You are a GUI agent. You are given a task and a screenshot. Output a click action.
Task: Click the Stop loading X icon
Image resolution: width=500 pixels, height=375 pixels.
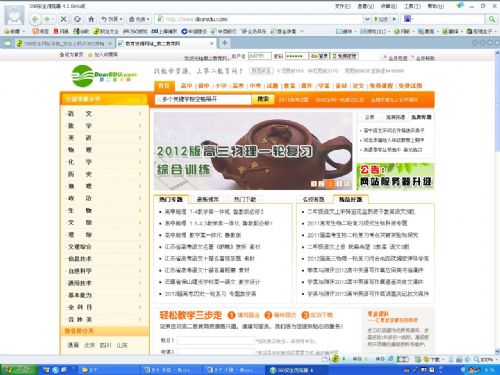[63, 19]
